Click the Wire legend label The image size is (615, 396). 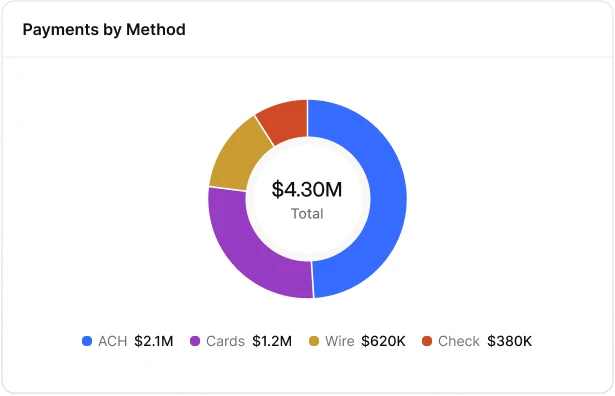[x=340, y=341]
